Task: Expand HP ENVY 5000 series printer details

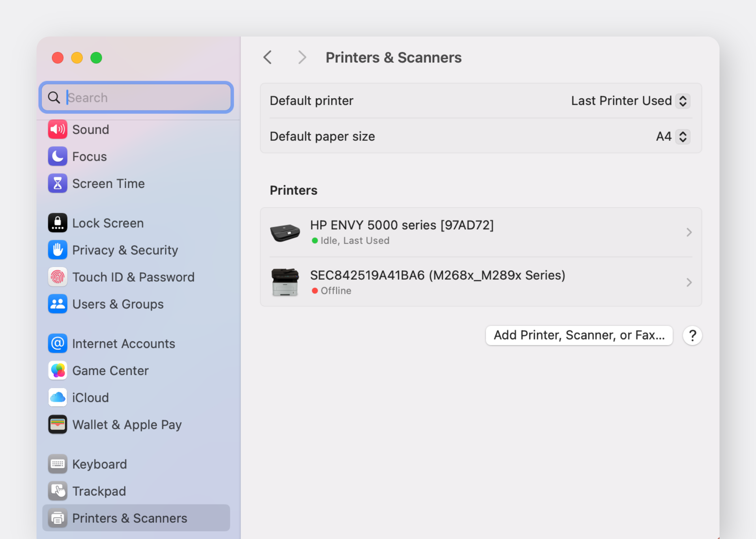Action: [x=688, y=232]
